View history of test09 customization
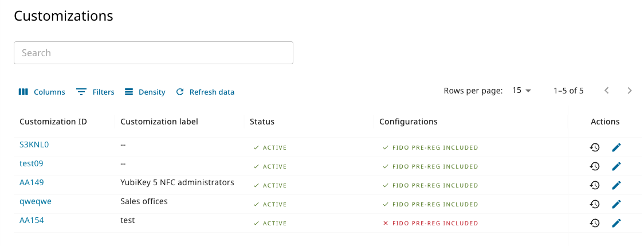 click(x=595, y=166)
